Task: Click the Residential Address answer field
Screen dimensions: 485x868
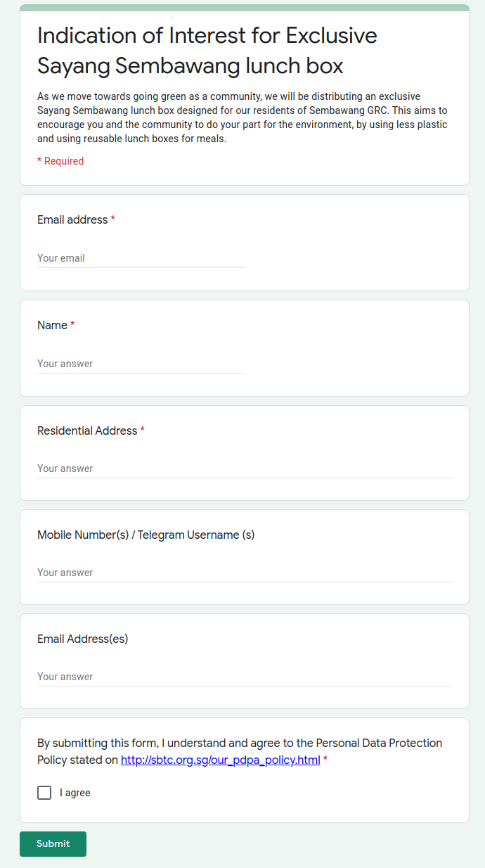Action: pos(244,468)
